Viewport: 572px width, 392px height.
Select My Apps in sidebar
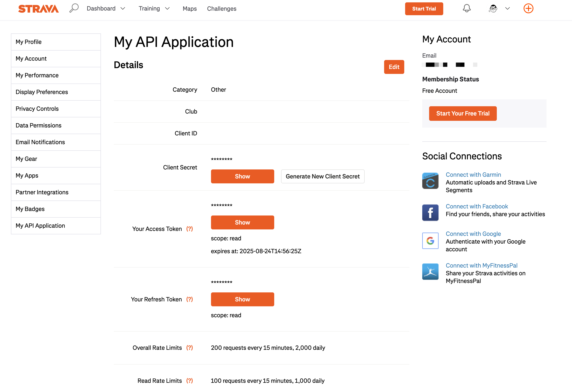56,176
